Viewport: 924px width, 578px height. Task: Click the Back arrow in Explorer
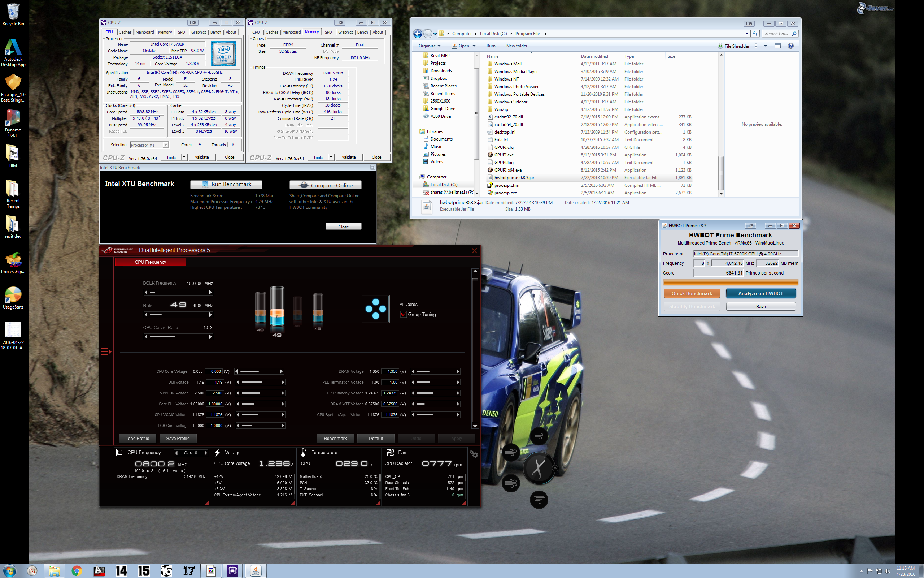418,34
